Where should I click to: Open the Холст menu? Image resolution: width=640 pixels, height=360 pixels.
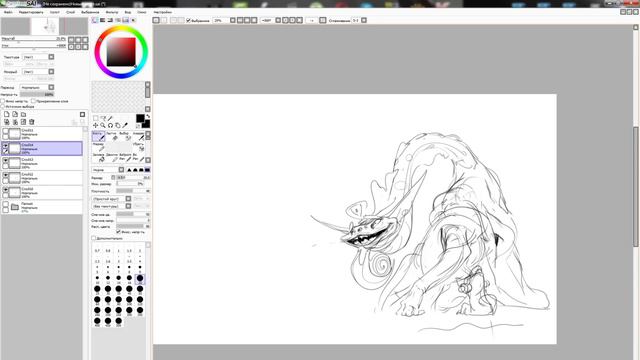55,12
